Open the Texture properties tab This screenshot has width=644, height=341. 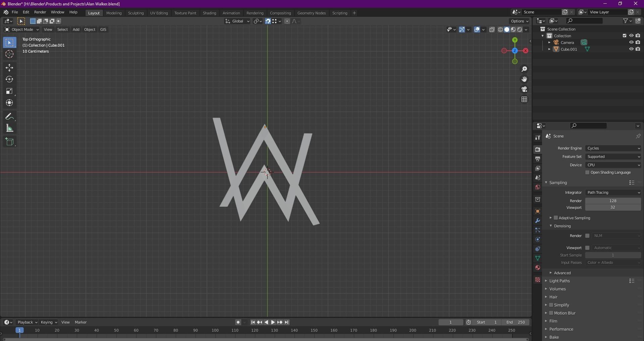(x=538, y=280)
